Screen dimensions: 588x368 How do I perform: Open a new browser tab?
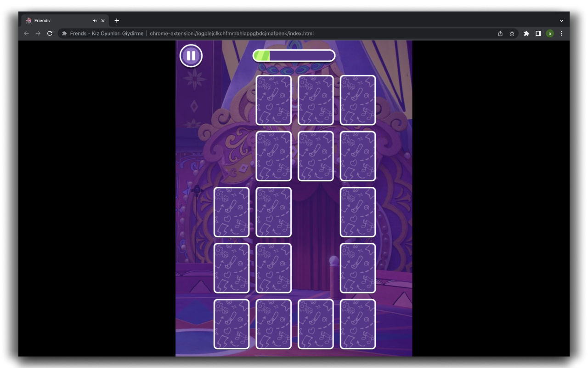[117, 21]
